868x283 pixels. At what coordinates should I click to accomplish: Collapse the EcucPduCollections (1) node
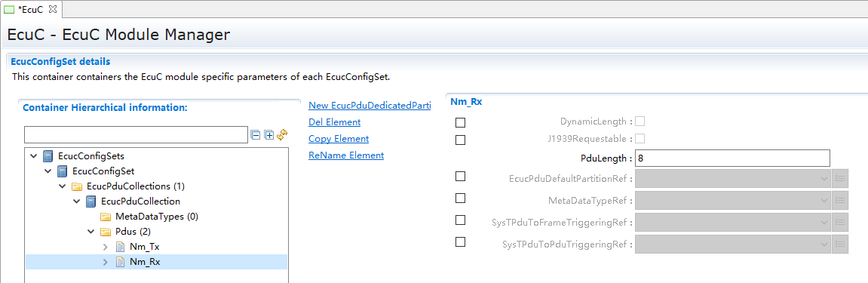click(x=63, y=186)
